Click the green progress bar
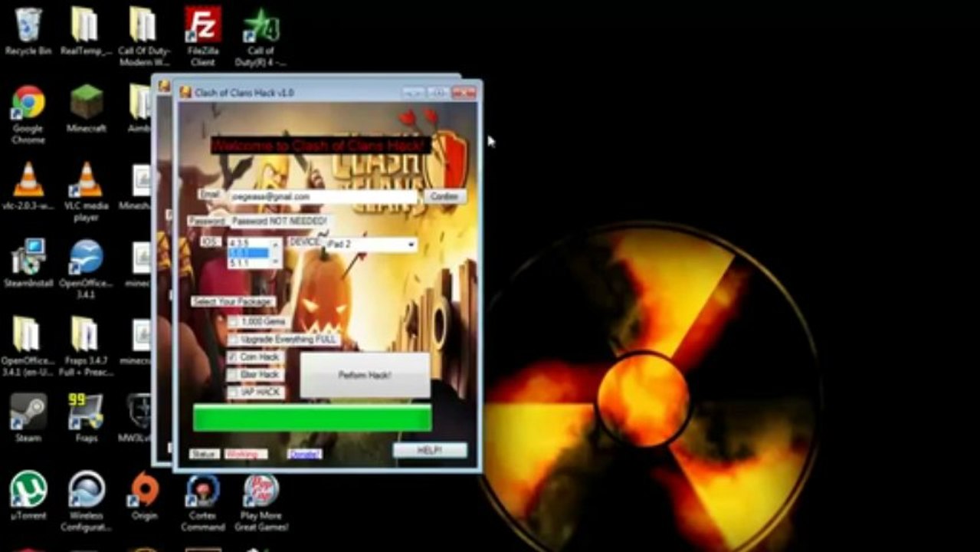Image resolution: width=980 pixels, height=552 pixels. coord(312,418)
